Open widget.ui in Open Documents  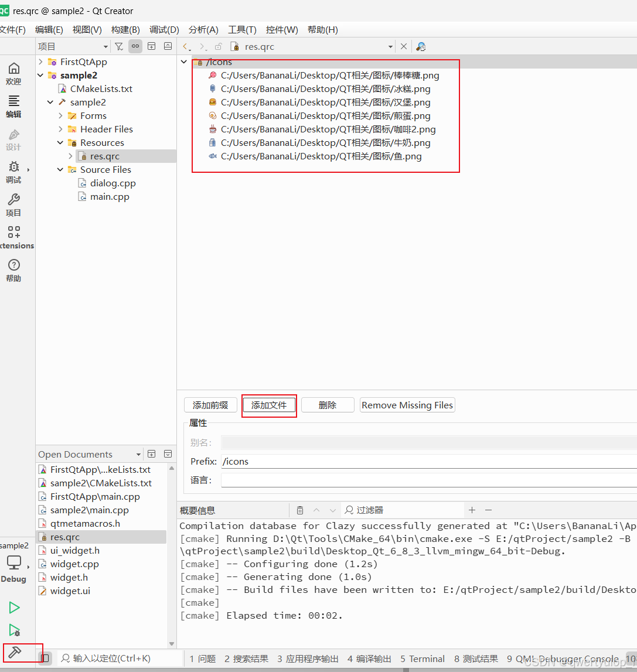point(70,591)
